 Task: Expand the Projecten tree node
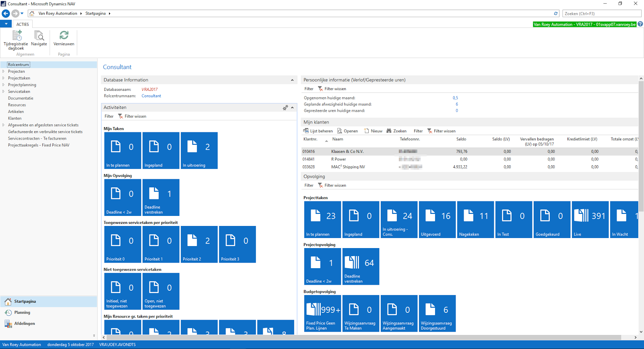[x=4, y=72]
